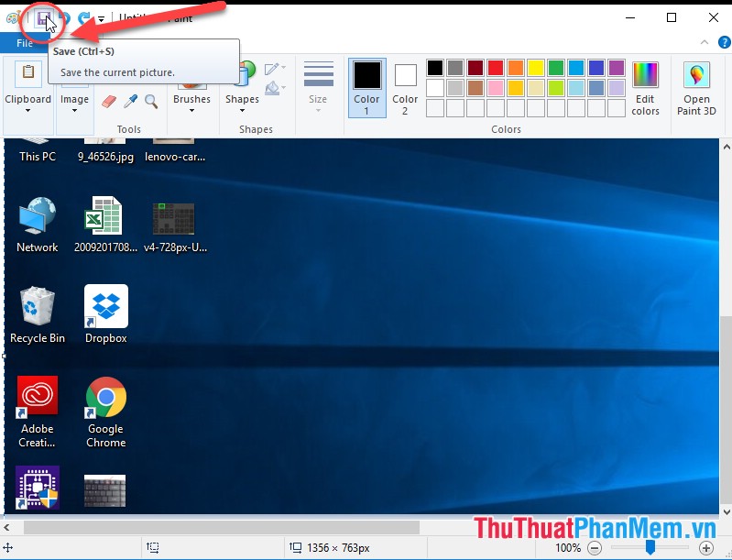Click the horizontal scrollbar left arrow
This screenshot has width=732, height=560.
[6, 528]
